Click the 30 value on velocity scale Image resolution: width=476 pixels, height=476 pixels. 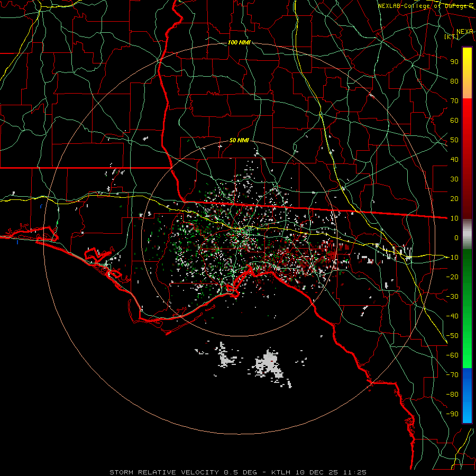coord(454,179)
